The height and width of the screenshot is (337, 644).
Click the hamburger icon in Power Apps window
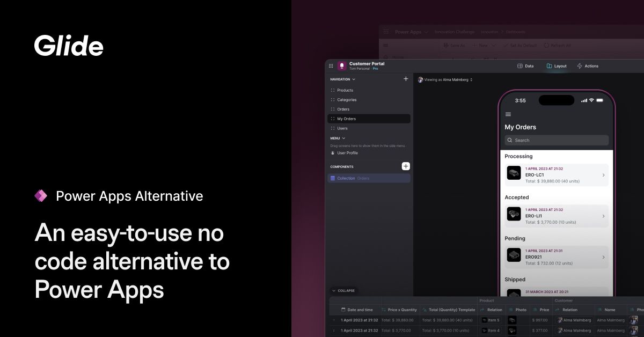386,46
